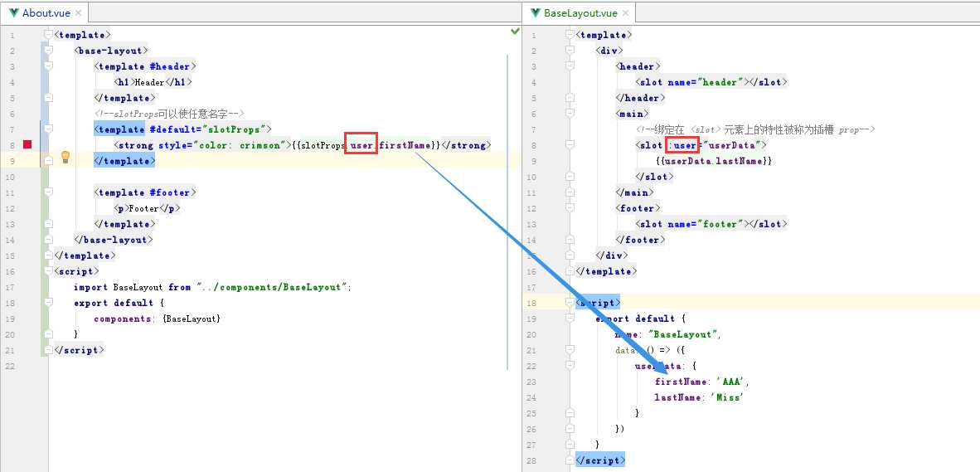Screen dimensions: 980x472
Task: Click the slot name="header" line
Action: click(x=711, y=82)
